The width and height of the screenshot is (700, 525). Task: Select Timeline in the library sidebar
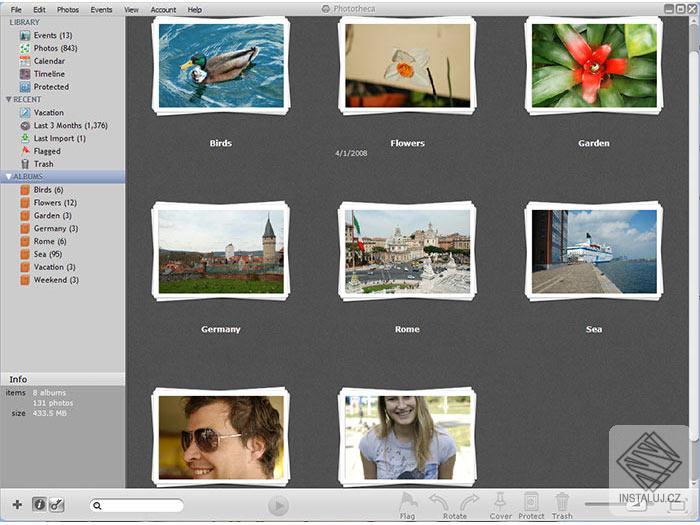click(49, 74)
